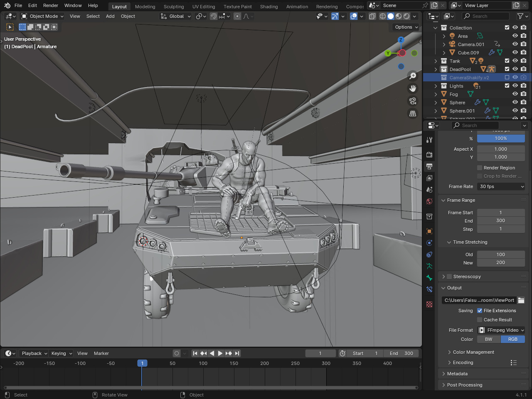Switch to wireframe viewport shading
Screen dimensions: 532x399
[x=383, y=16]
